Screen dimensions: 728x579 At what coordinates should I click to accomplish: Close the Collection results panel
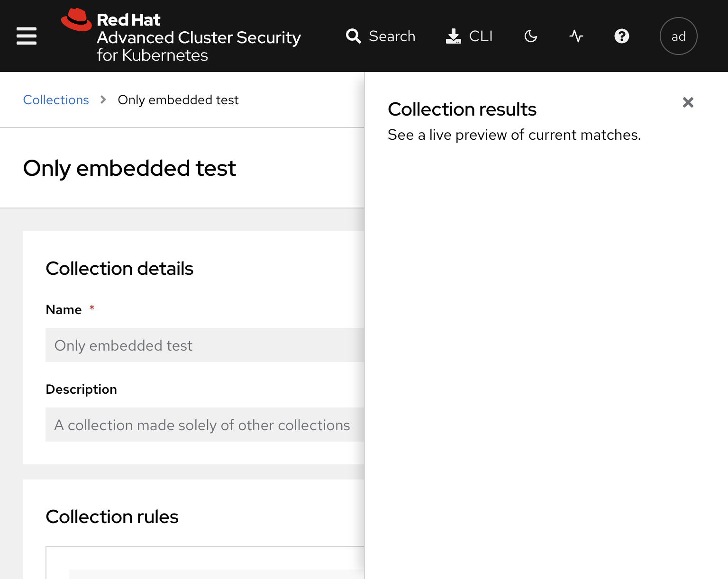coord(688,102)
